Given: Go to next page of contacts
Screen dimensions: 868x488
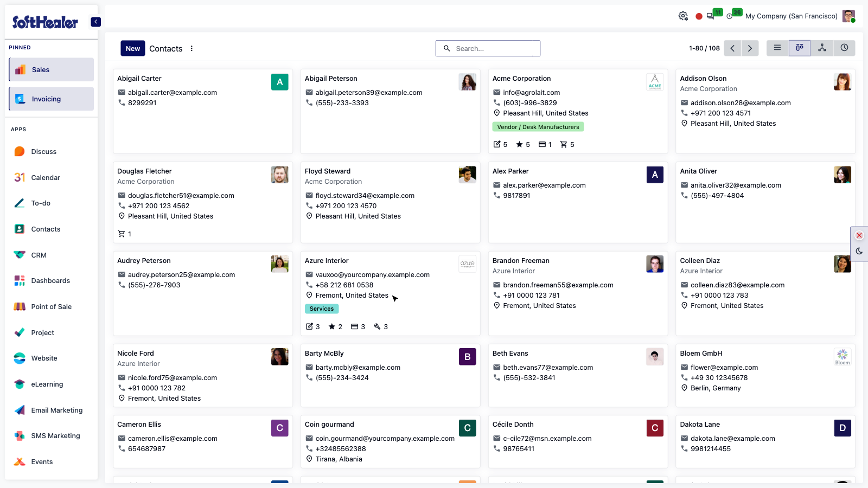Looking at the screenshot, I should click(750, 48).
